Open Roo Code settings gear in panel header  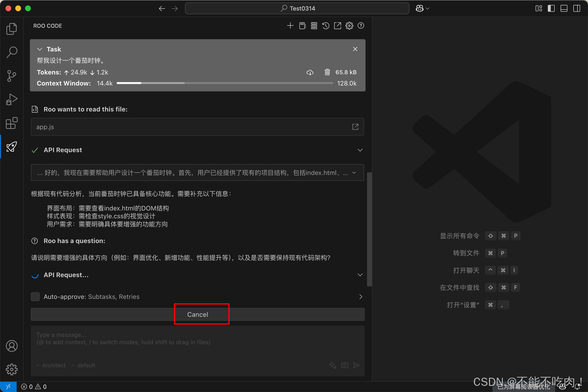[x=349, y=26]
